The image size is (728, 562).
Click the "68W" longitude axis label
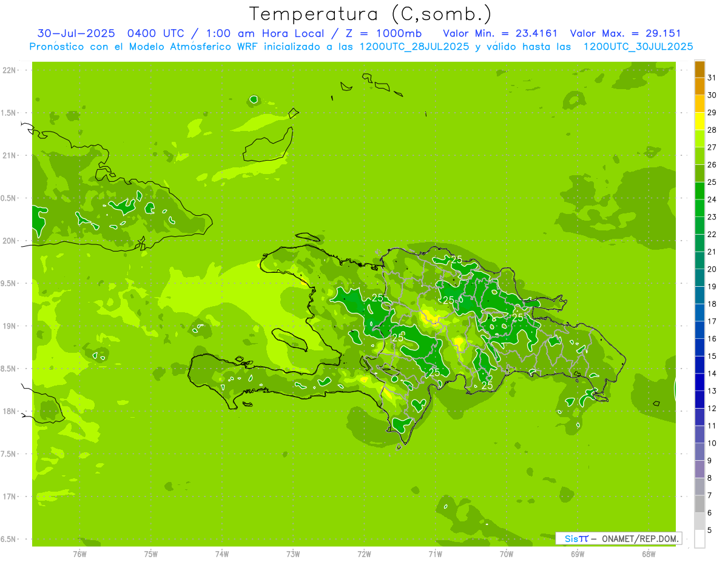point(649,554)
